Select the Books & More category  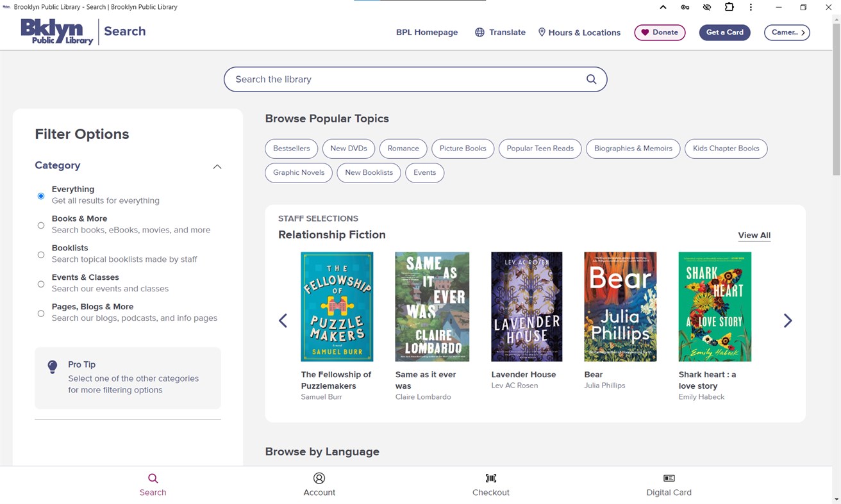pyautogui.click(x=41, y=225)
